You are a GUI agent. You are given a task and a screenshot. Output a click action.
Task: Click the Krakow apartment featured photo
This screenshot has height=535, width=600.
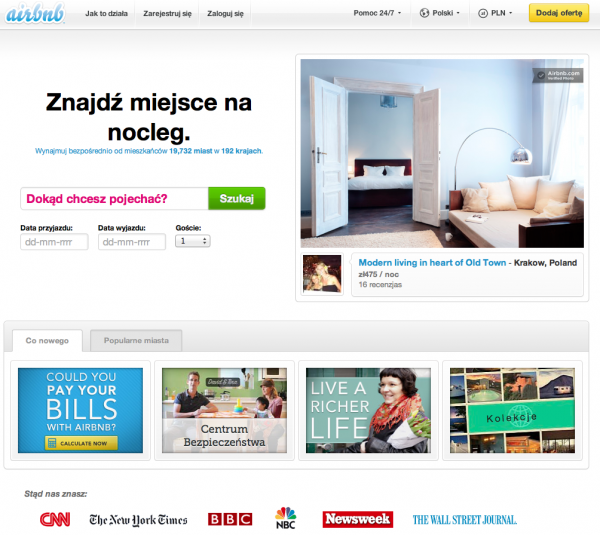(x=442, y=153)
